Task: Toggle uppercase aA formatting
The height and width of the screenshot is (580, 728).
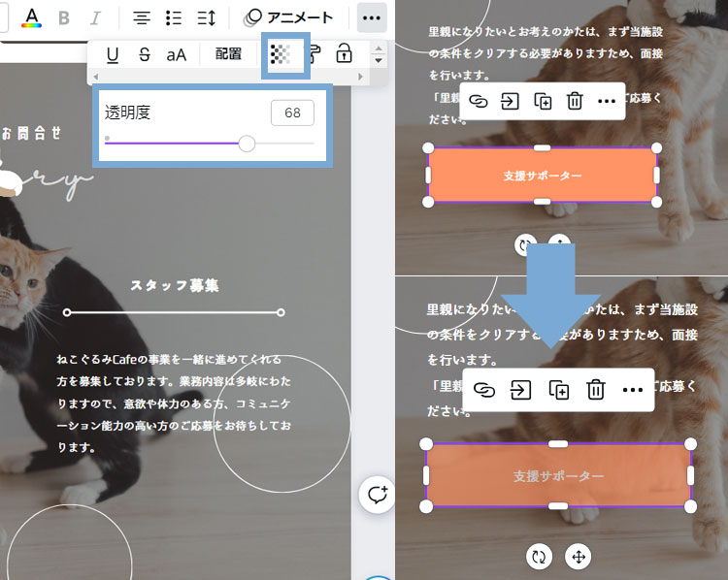Action: pos(177,55)
